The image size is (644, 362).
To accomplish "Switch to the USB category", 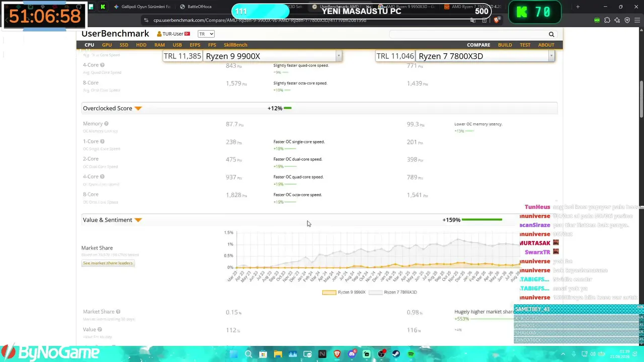I will tap(177, 45).
